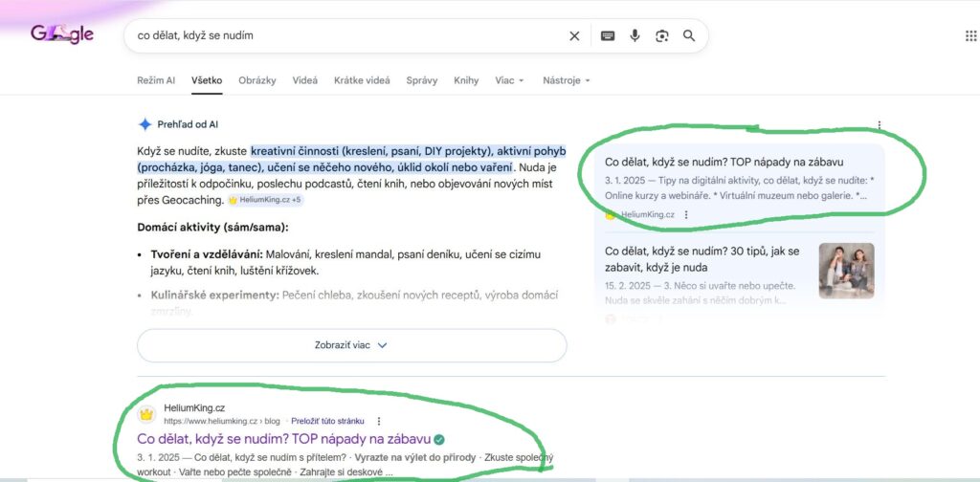
Task: Open the on-screen keyboard icon
Action: pyautogui.click(x=608, y=36)
